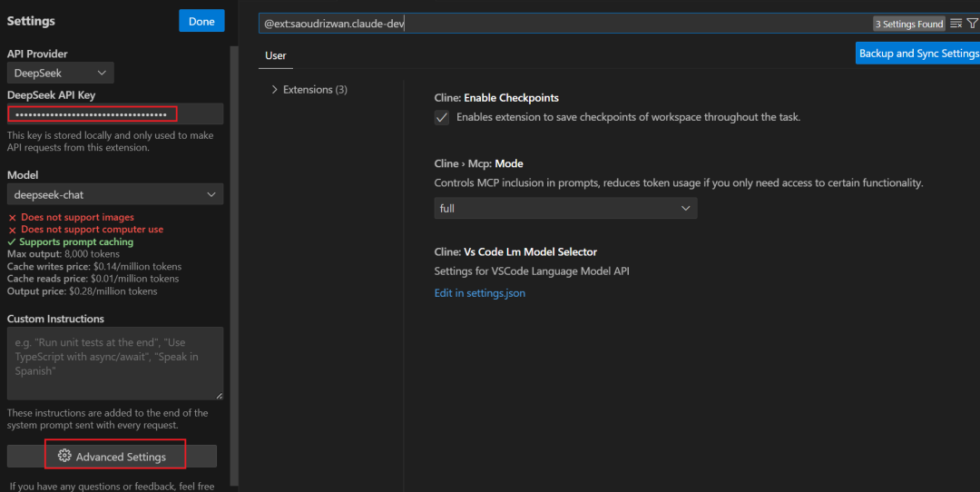
Task: Open the deepseek-chat Model dropdown
Action: [x=115, y=194]
